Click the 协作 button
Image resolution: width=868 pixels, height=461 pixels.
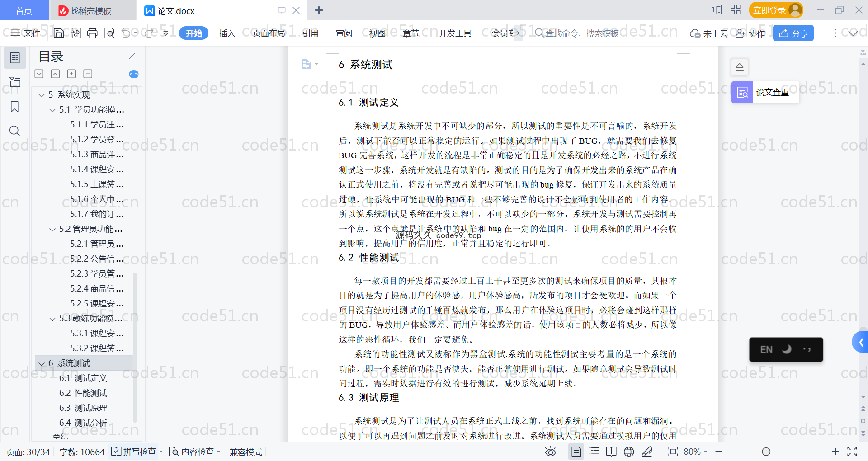tap(750, 33)
